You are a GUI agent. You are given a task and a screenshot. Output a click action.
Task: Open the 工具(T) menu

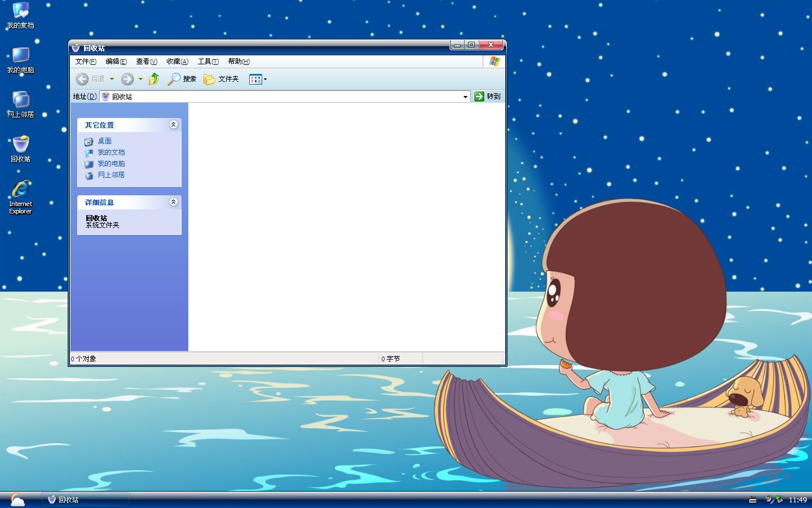click(208, 62)
